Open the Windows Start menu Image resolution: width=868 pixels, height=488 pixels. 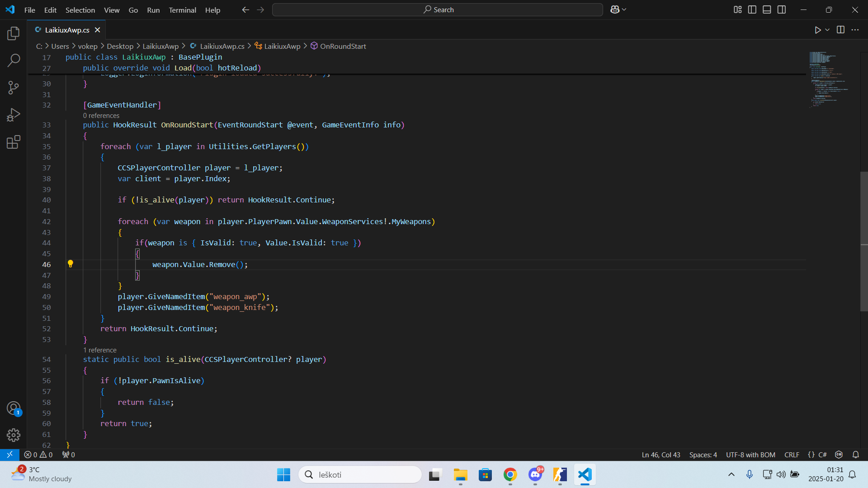283,474
